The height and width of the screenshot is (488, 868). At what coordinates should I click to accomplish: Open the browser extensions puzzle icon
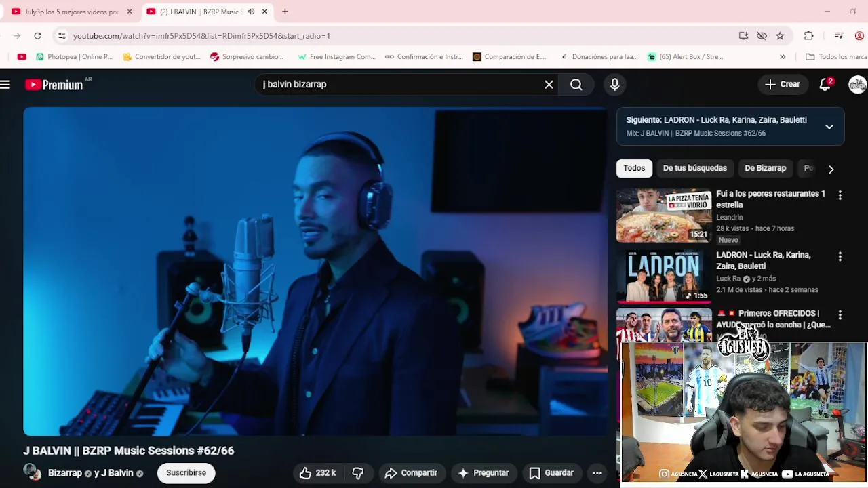click(x=808, y=36)
